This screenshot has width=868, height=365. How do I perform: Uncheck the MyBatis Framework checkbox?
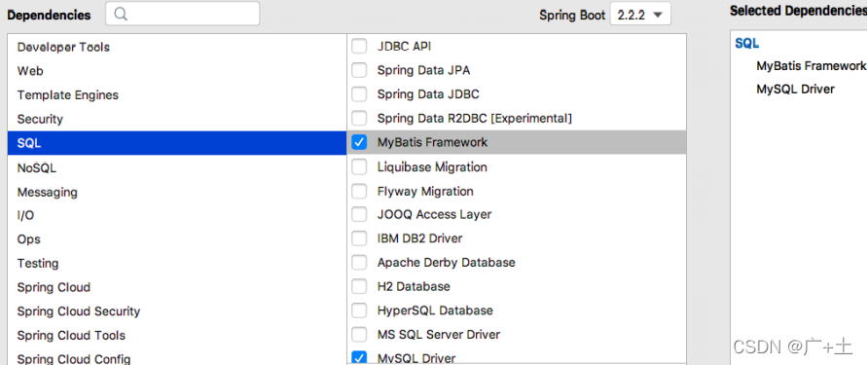tap(359, 142)
